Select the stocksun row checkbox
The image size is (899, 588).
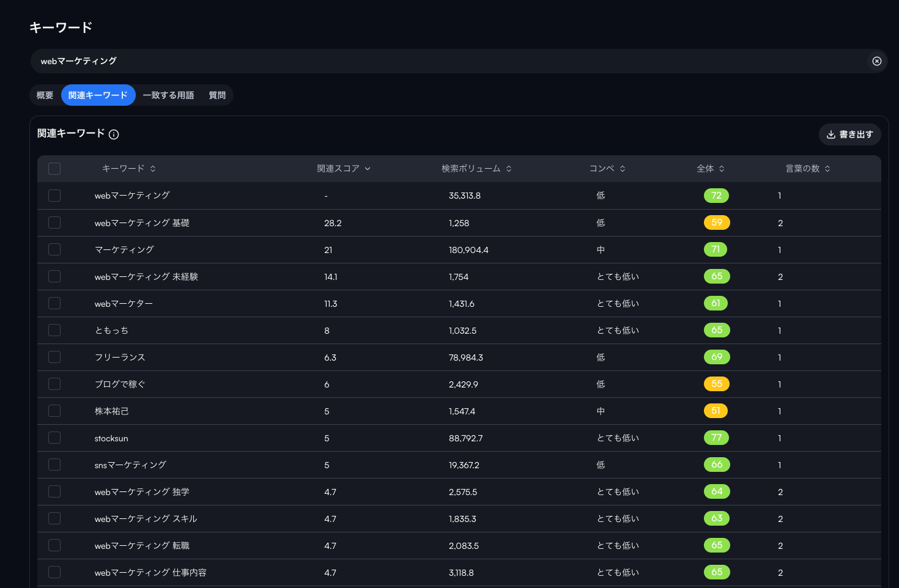(54, 438)
